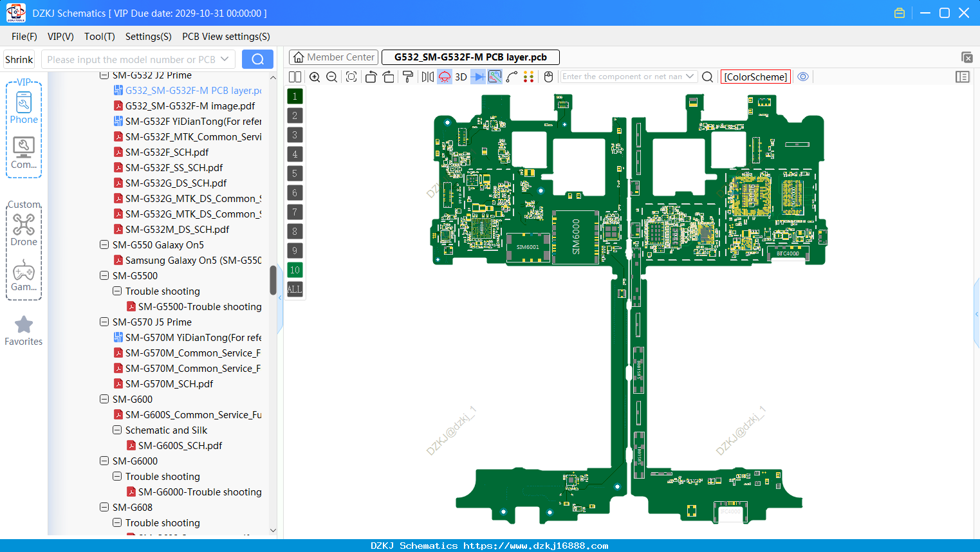Show PCB layer 2

pyautogui.click(x=295, y=116)
